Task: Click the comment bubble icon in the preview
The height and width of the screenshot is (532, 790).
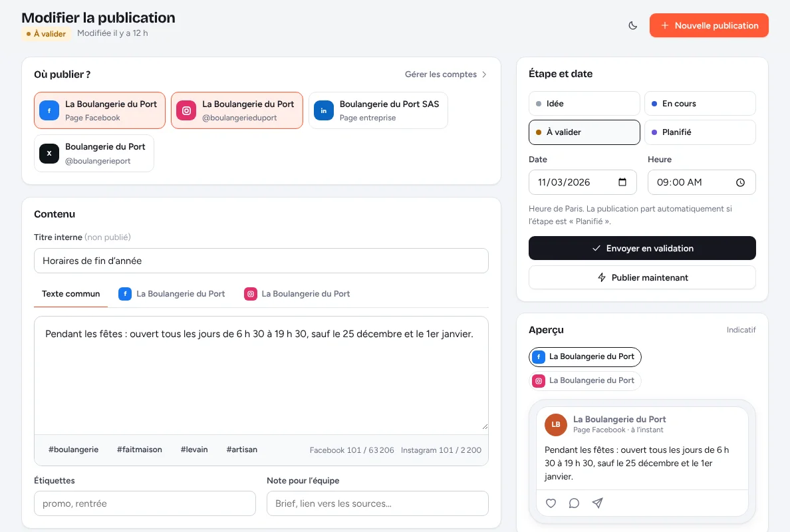Action: pyautogui.click(x=574, y=503)
